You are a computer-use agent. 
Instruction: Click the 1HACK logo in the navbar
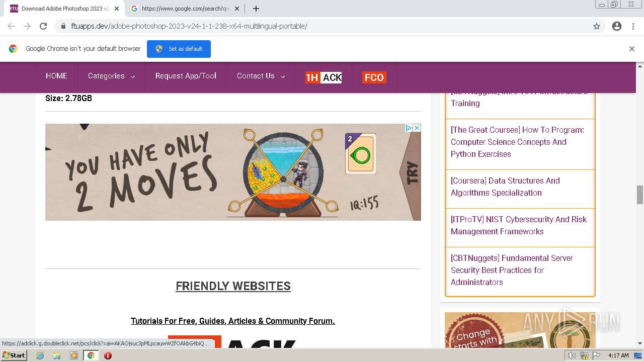[324, 77]
